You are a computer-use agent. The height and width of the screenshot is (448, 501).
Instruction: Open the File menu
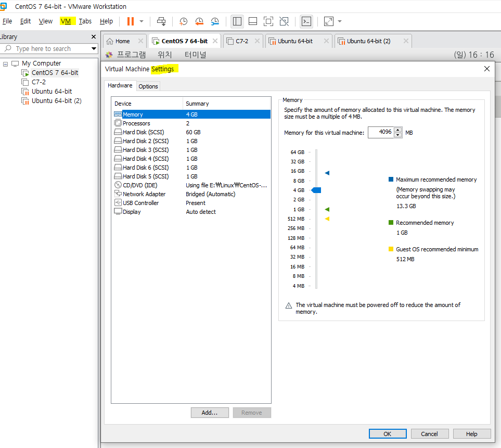(x=7, y=21)
